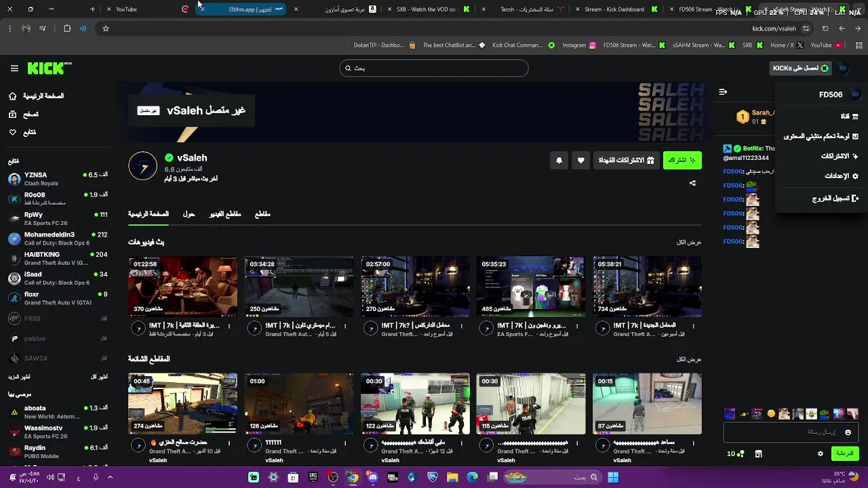Select the الصفحة الرئيسية channel tab

tap(149, 214)
